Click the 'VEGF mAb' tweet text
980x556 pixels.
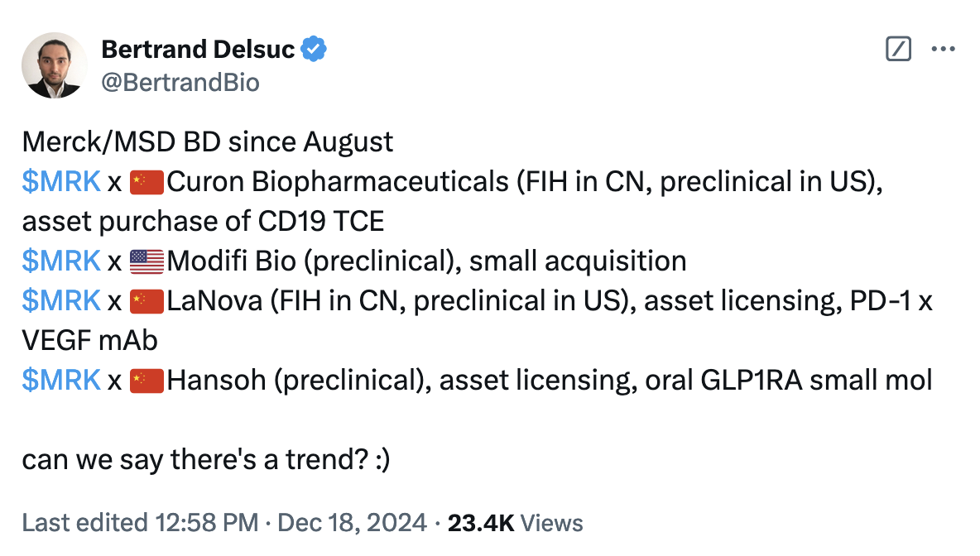coord(90,341)
